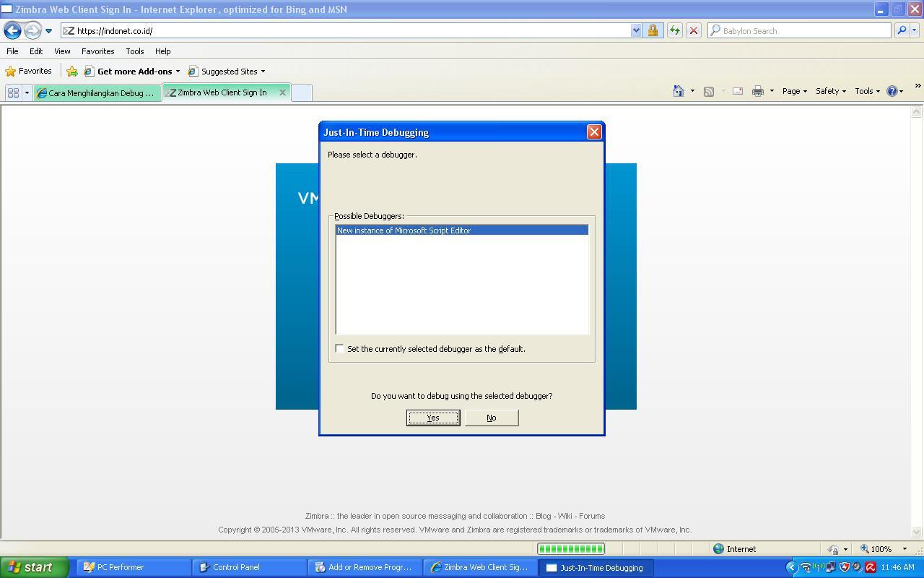
Task: Open the search provider dropdown arrow
Action: tap(915, 30)
